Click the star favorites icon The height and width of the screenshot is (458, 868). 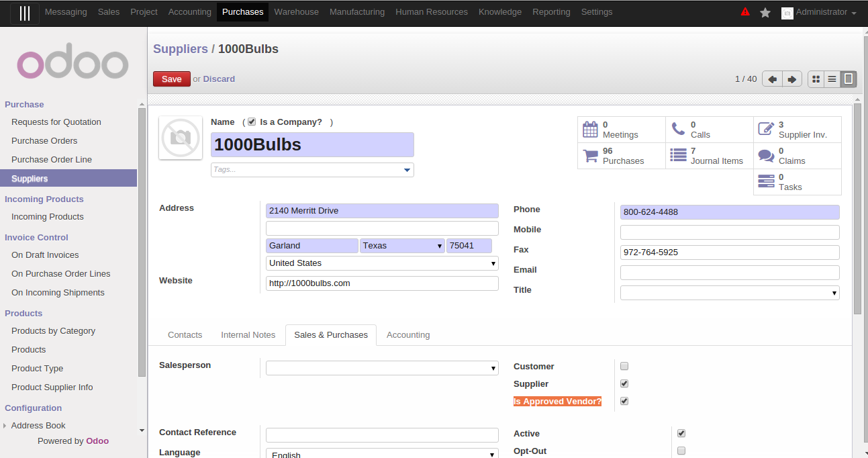click(x=765, y=12)
